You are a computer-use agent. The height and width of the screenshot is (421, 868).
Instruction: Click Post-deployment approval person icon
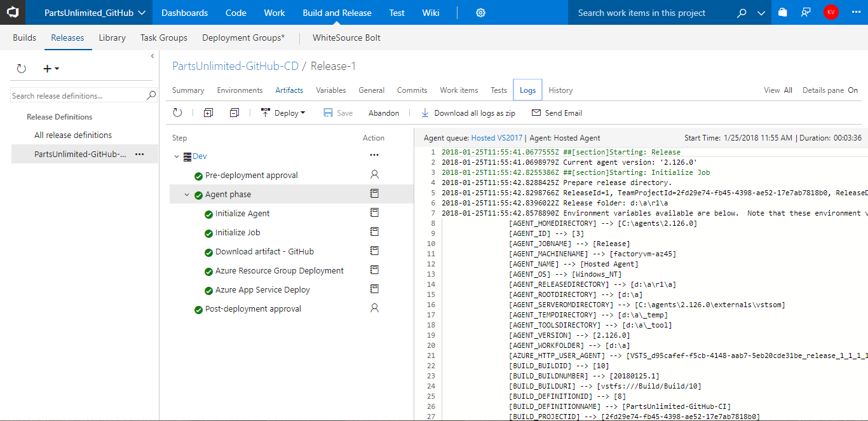pyautogui.click(x=374, y=308)
